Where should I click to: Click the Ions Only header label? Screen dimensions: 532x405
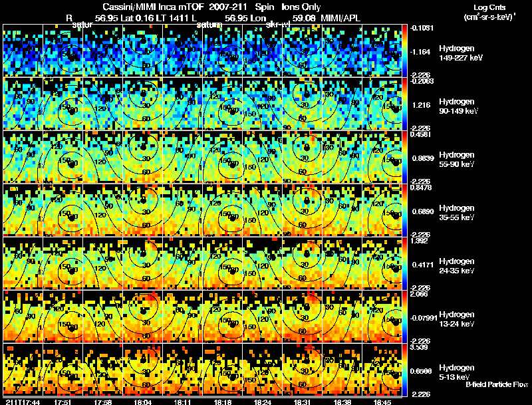[301, 7]
